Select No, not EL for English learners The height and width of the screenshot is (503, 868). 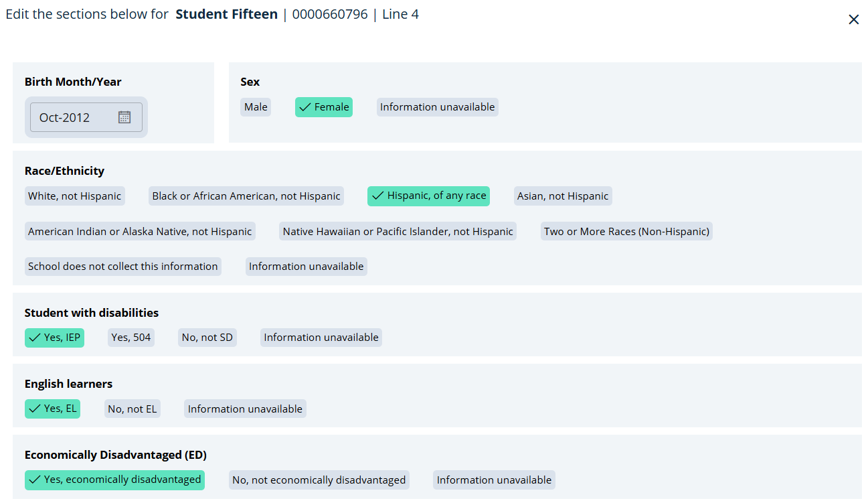coord(133,409)
